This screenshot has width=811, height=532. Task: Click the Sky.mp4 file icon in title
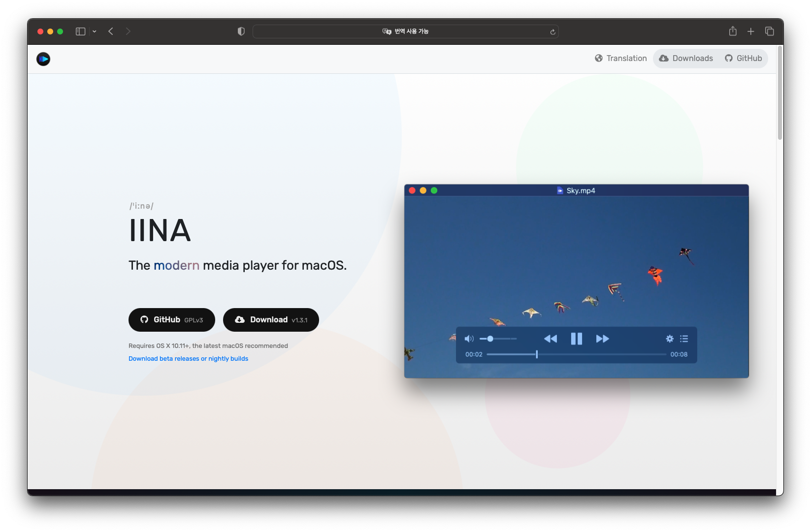pos(560,190)
